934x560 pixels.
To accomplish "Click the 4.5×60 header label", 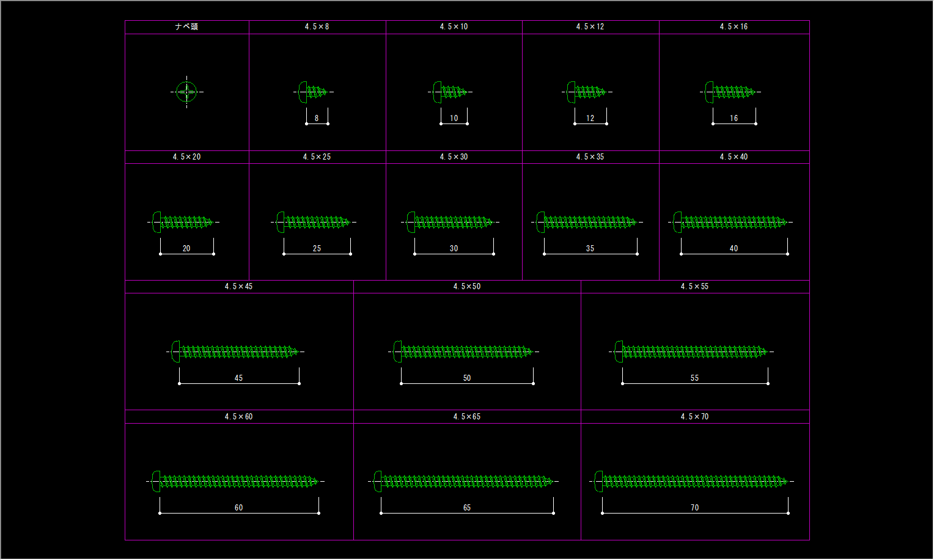I will [238, 417].
